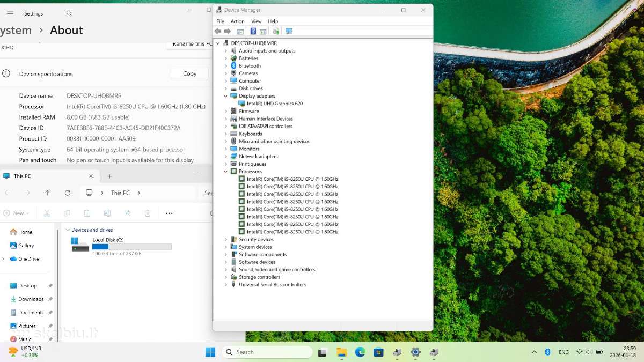Image resolution: width=644 pixels, height=362 pixels.
Task: Select the Local Disk (C:) drive
Action: click(121, 246)
